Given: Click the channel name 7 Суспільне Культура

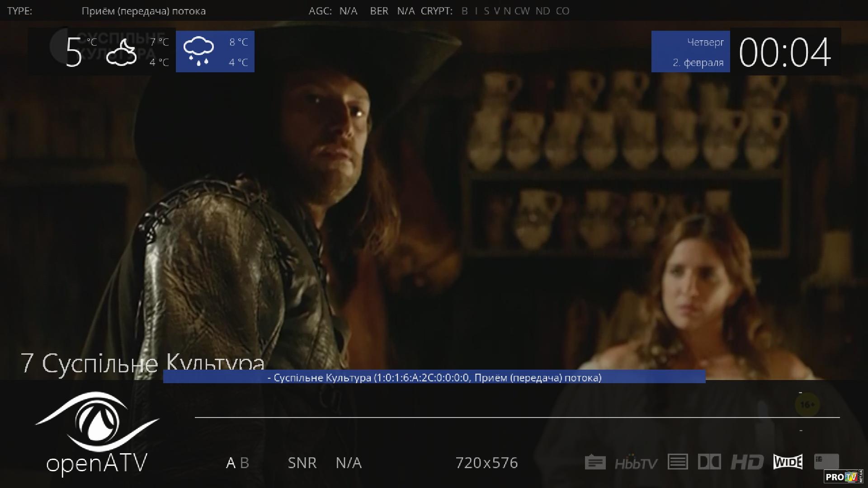Looking at the screenshot, I should [x=142, y=363].
